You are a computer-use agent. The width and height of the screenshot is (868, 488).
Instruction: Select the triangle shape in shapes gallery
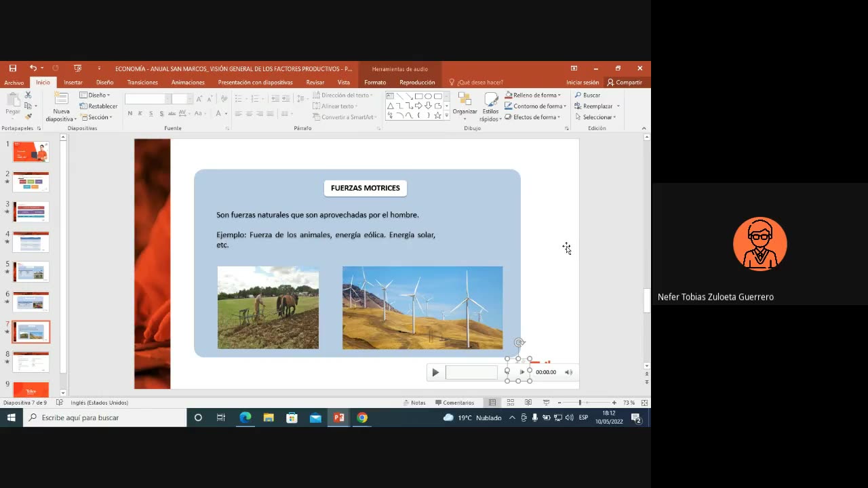pyautogui.click(x=391, y=106)
